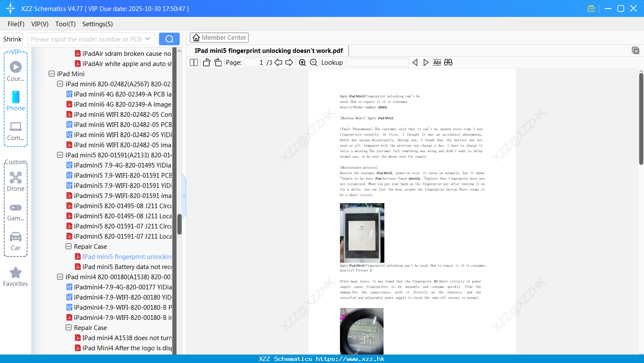The height and width of the screenshot is (363, 644).
Task: Go to the previous PDF page arrow
Action: click(278, 63)
